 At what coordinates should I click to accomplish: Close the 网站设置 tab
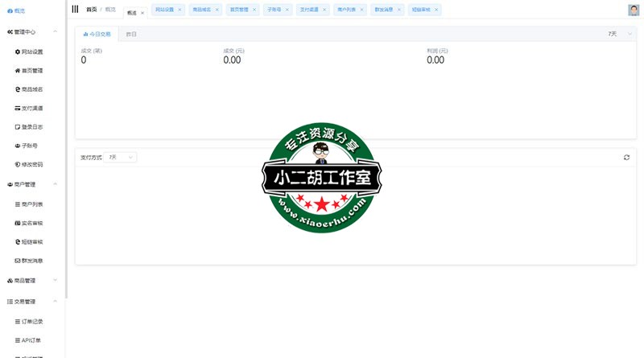coord(180,10)
